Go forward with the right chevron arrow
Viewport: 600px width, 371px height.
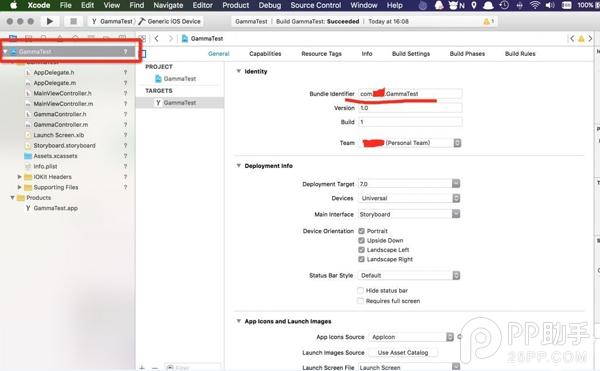pyautogui.click(x=171, y=38)
